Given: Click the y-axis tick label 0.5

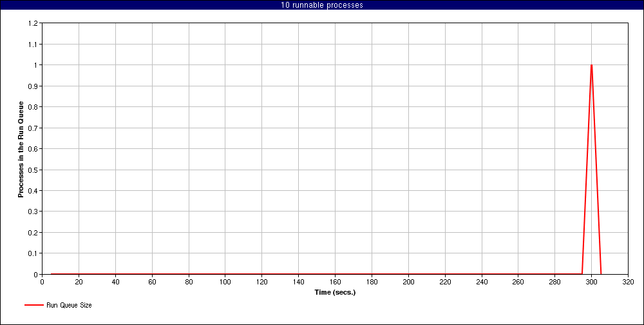Looking at the screenshot, I should 33,170.
